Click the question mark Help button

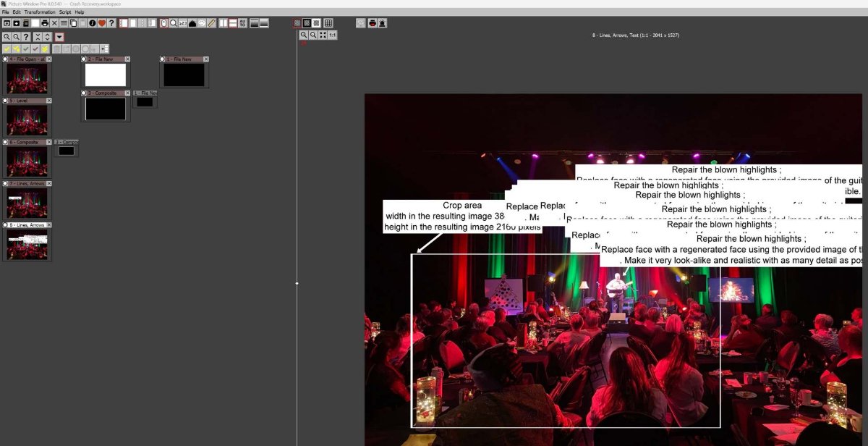(111, 23)
